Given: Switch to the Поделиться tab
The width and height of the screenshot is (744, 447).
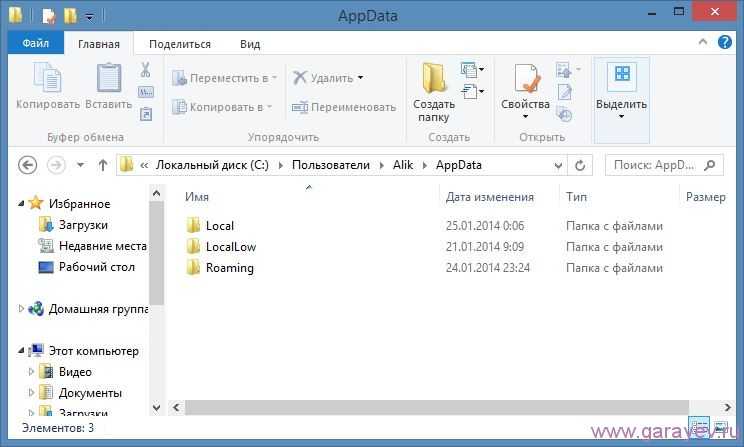Looking at the screenshot, I should [180, 44].
